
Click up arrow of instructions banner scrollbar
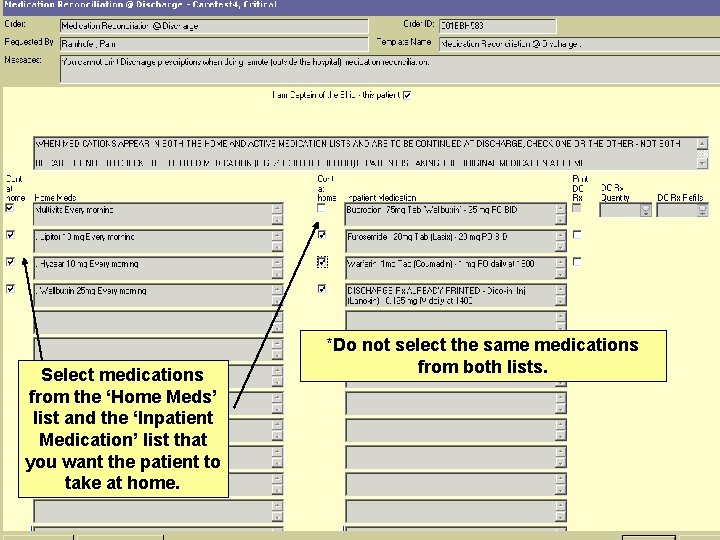coord(702,144)
